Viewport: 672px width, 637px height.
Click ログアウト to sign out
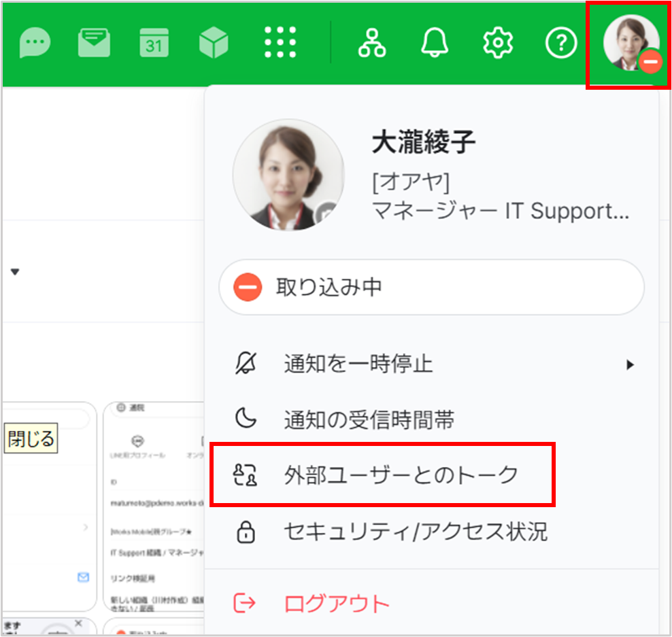point(337,603)
